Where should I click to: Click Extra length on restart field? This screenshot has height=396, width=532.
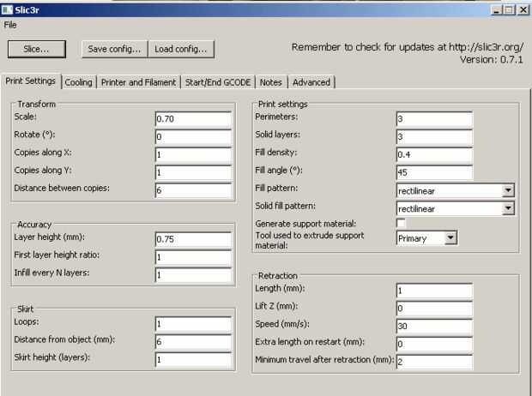434,344
